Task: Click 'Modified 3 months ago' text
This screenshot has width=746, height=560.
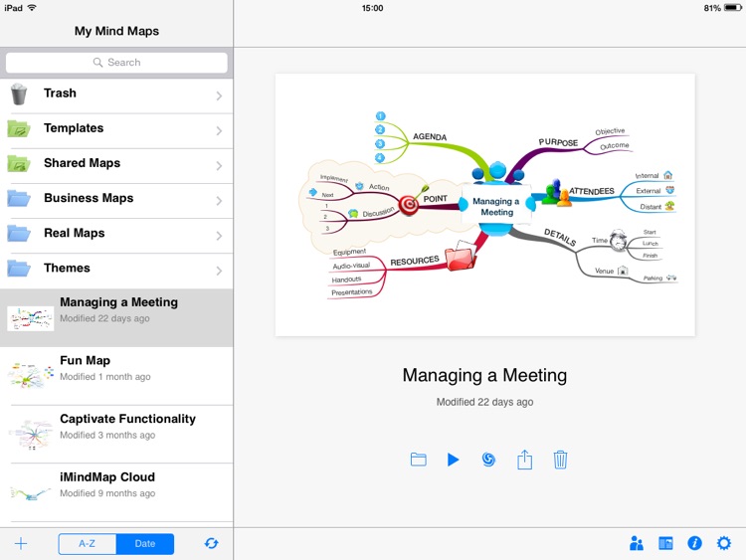Action: pos(107,436)
